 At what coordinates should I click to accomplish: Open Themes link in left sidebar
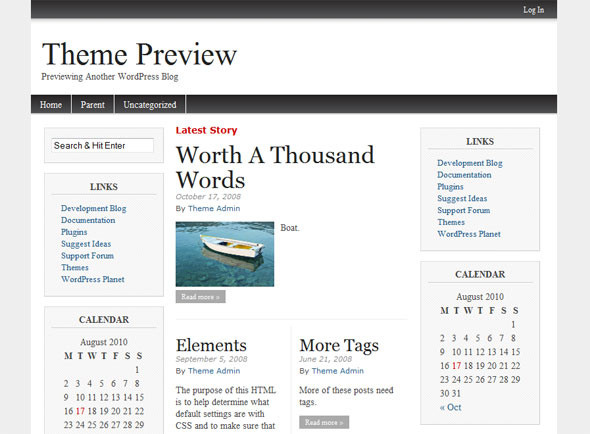click(75, 268)
